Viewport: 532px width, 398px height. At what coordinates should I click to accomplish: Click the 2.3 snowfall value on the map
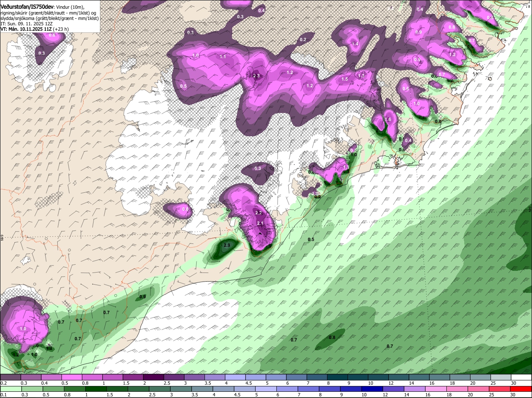pyautogui.click(x=256, y=76)
